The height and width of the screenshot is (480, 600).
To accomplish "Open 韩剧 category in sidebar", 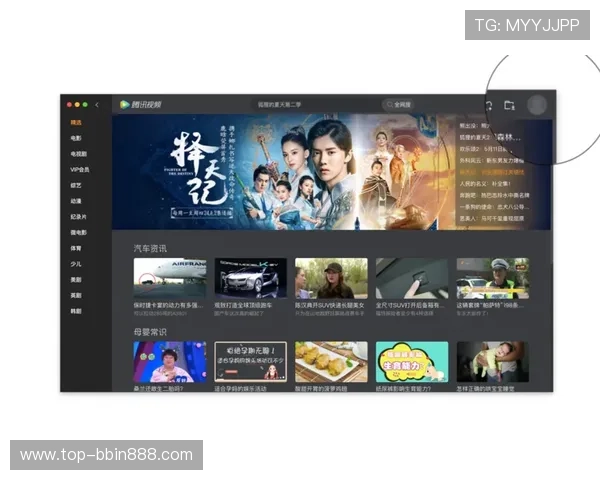I will coord(76,311).
